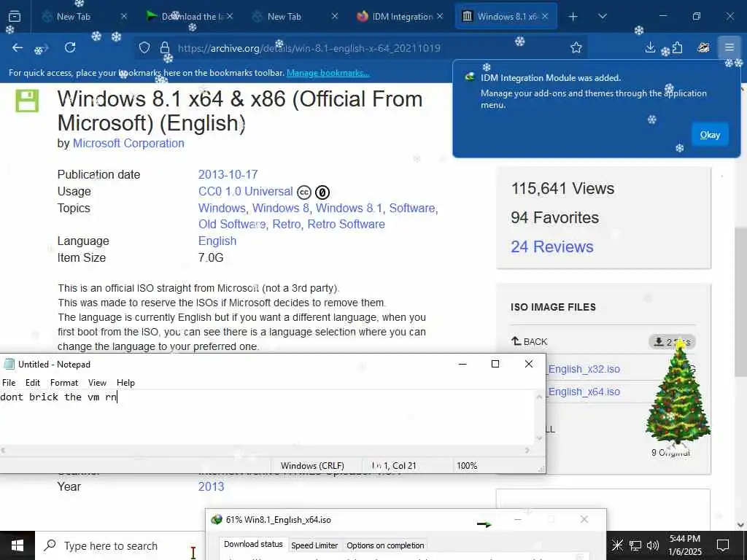Click the Type here to search box
Screen dimensions: 747x560
point(119,545)
